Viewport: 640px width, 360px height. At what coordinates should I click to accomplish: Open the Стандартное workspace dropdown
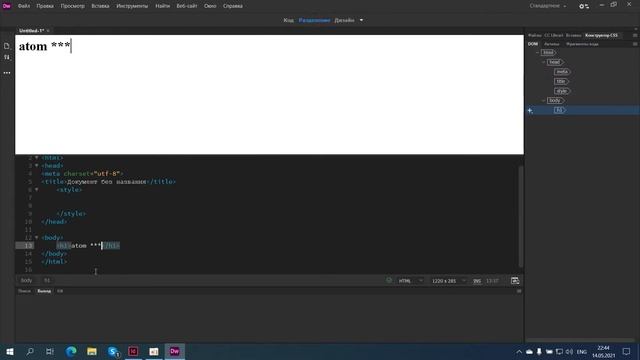pos(548,6)
